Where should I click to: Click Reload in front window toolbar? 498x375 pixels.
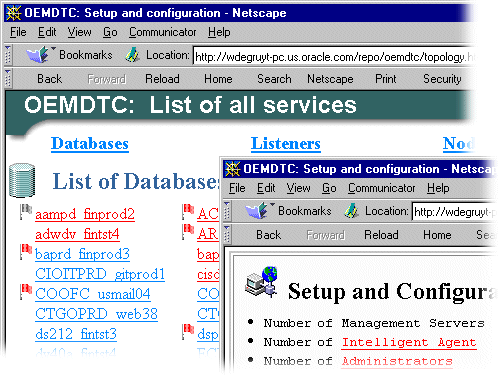click(381, 235)
